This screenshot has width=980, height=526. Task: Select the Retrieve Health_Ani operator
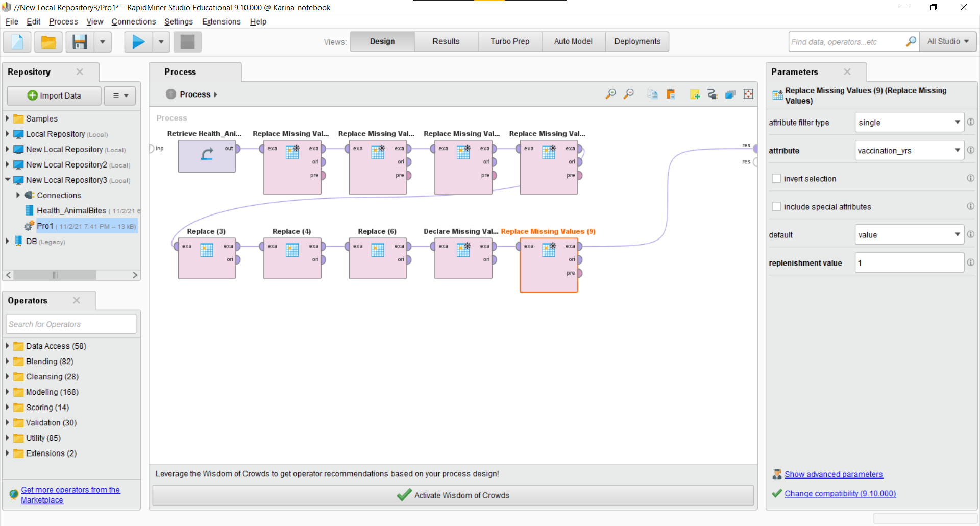pos(207,156)
